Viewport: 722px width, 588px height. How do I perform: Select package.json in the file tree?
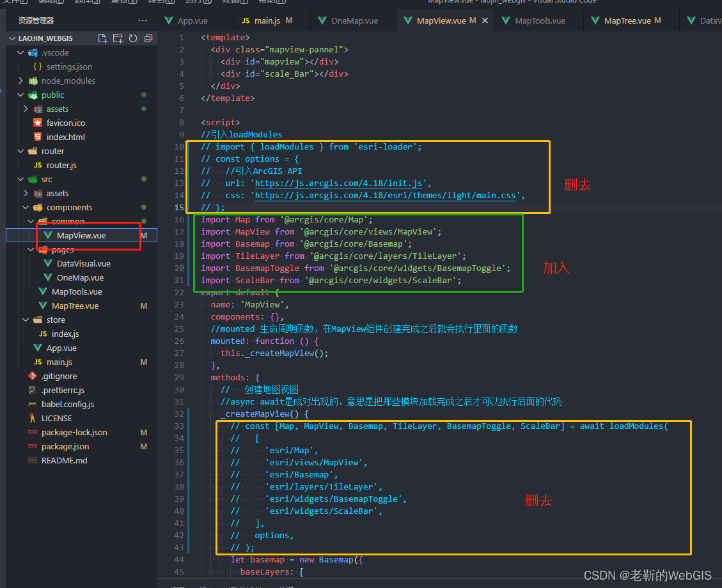tap(65, 446)
